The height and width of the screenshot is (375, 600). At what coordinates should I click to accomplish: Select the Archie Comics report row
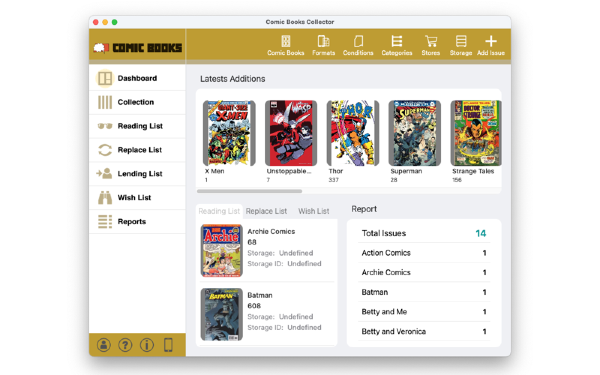424,272
